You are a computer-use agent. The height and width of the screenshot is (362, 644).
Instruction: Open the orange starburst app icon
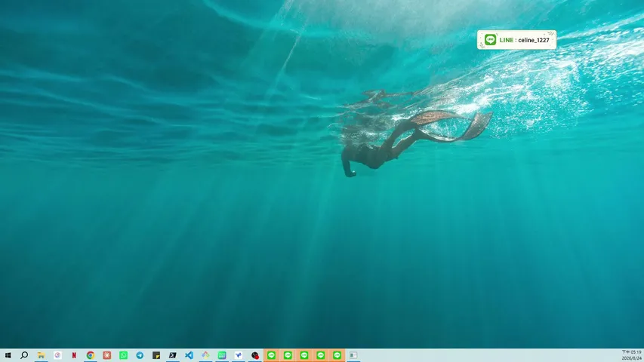(106, 355)
